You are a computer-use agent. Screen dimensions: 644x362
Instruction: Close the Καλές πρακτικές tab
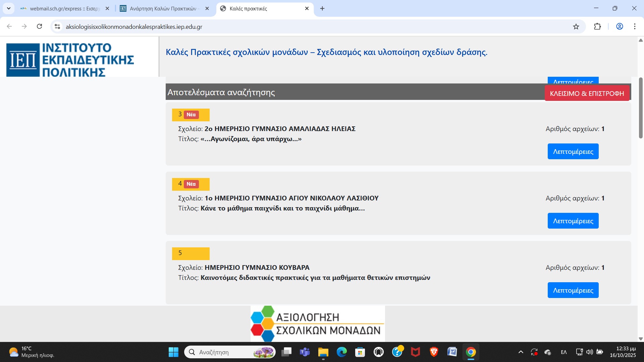307,8
